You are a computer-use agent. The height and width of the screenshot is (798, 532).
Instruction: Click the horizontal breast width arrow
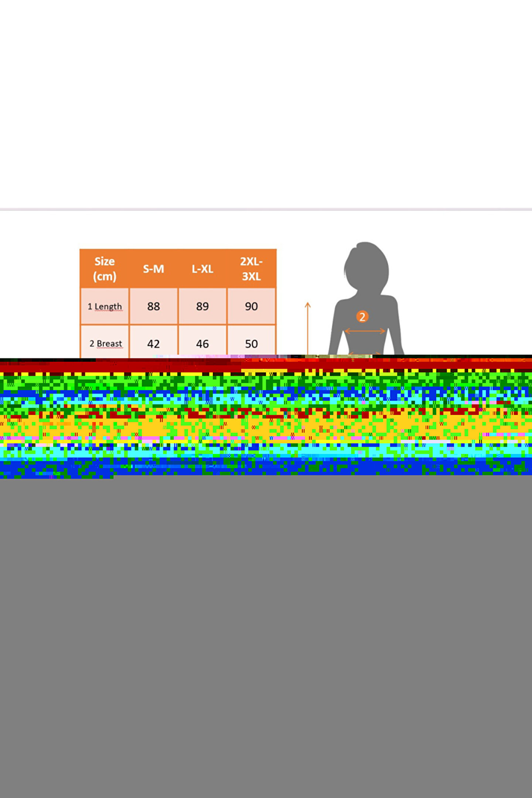click(x=365, y=331)
